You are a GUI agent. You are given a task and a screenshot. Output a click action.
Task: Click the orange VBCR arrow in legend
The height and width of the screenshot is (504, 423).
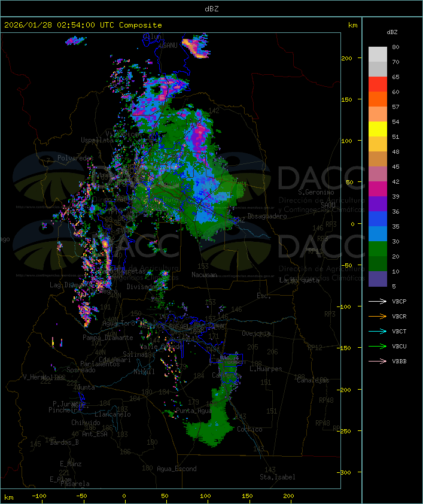coord(378,316)
